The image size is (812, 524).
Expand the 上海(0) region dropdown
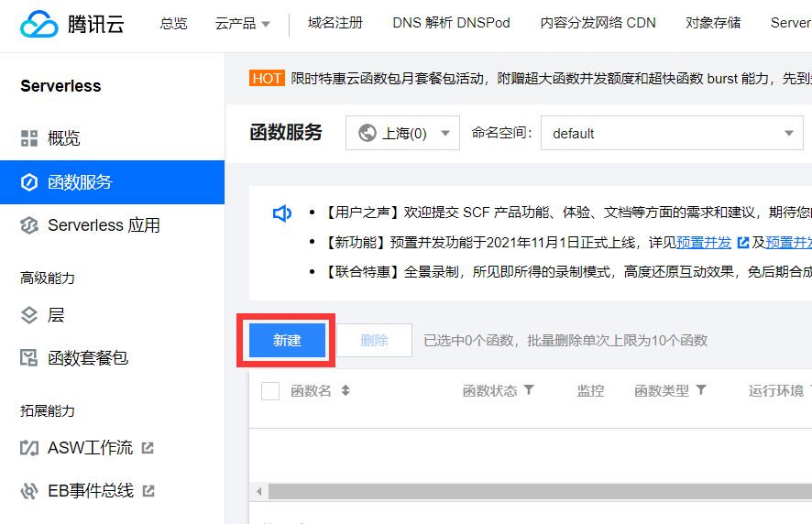pos(402,133)
